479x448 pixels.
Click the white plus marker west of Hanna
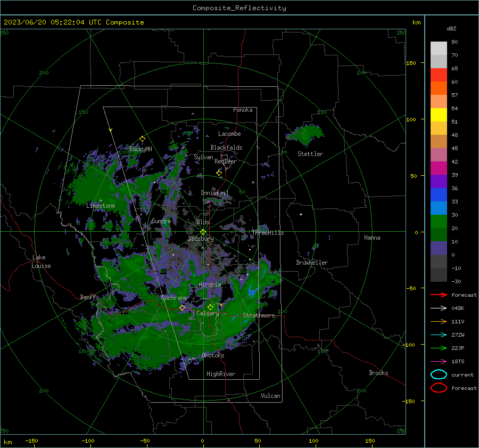click(x=301, y=214)
